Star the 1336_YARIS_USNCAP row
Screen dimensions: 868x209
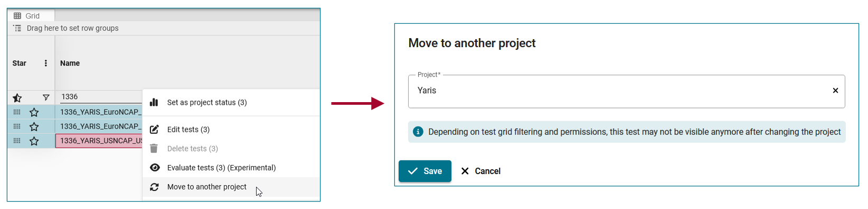coord(34,141)
